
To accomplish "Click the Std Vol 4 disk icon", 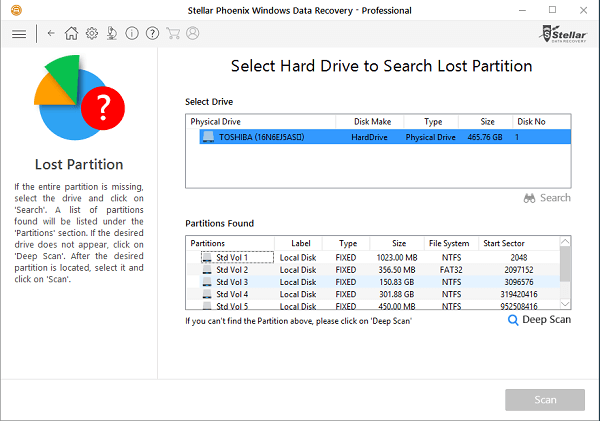I will (207, 294).
